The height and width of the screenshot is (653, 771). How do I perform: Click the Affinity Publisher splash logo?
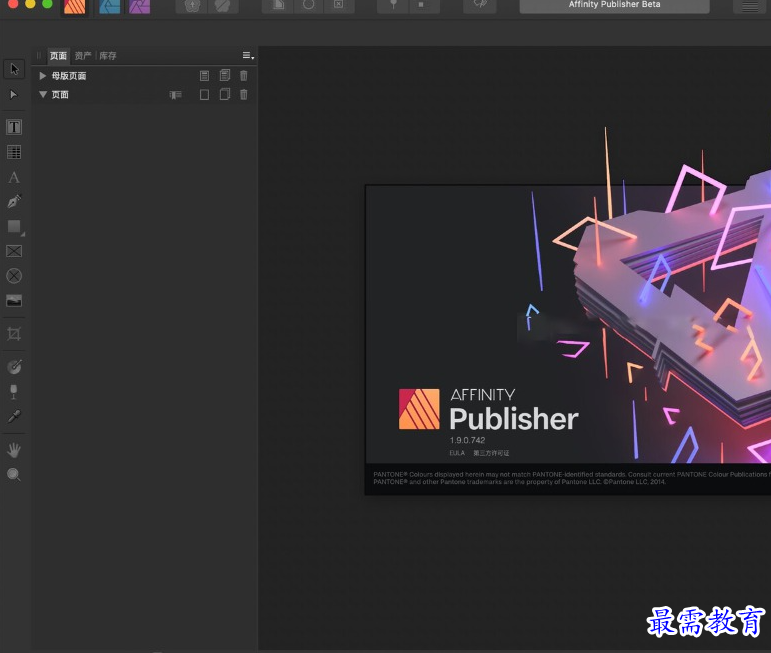point(419,409)
